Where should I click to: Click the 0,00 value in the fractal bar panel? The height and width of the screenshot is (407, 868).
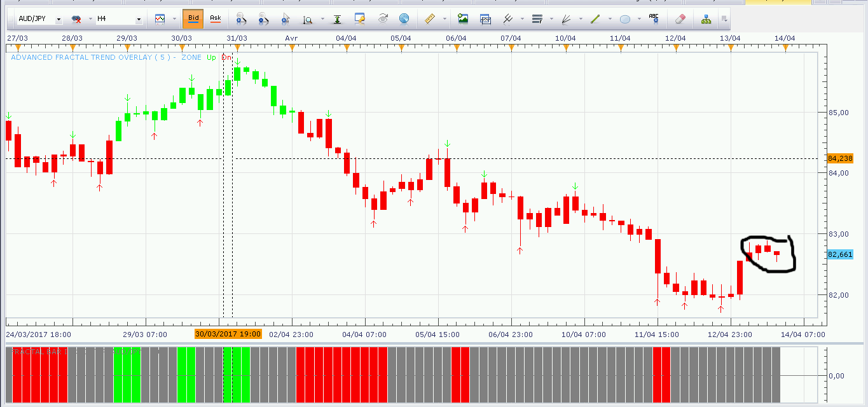click(836, 376)
